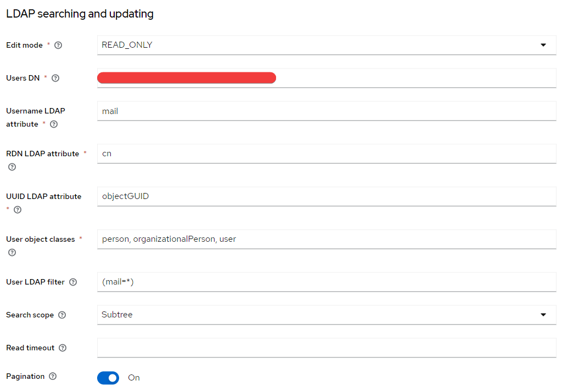The image size is (573, 392).
Task: Click the Edit mode help icon
Action: tap(58, 46)
